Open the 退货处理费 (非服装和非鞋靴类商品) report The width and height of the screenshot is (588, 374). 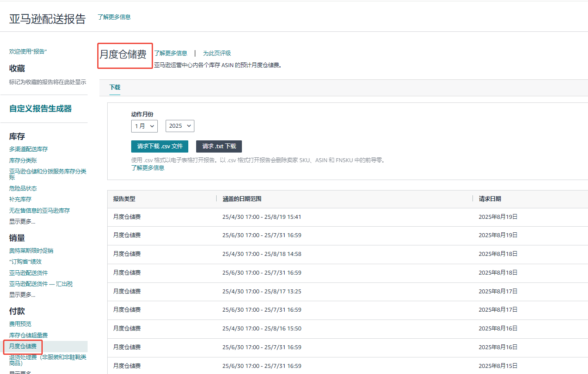click(48, 360)
